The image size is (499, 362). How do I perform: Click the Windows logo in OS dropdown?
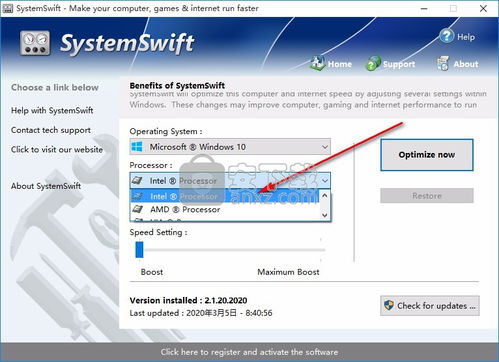[x=137, y=146]
